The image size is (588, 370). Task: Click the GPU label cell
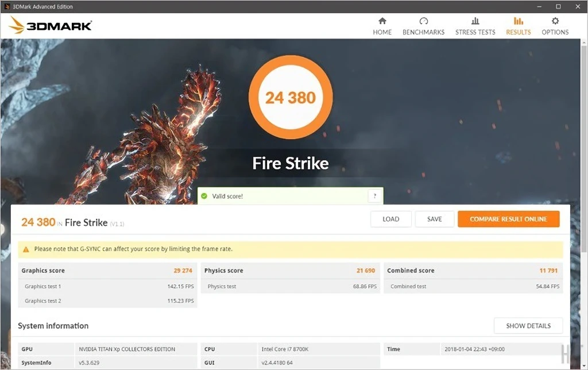point(46,349)
